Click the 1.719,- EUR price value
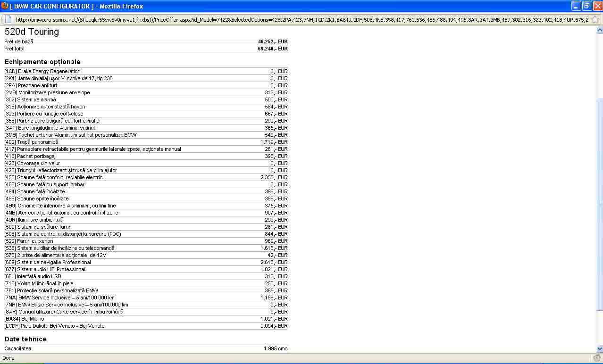Image resolution: width=603 pixels, height=364 pixels. 274,142
